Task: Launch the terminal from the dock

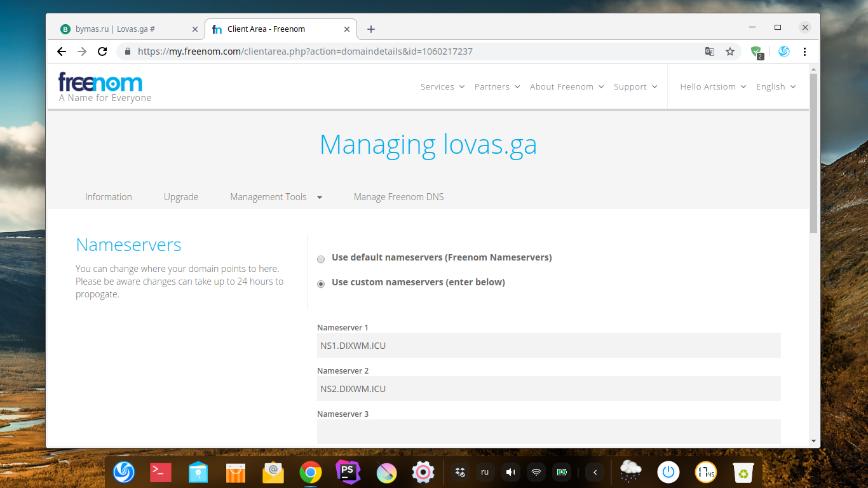Action: 160,472
